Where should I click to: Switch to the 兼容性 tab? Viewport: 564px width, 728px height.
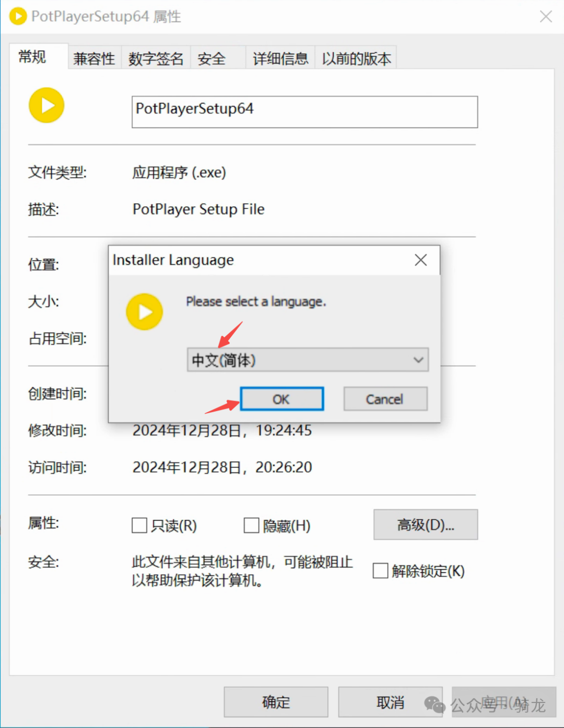93,58
